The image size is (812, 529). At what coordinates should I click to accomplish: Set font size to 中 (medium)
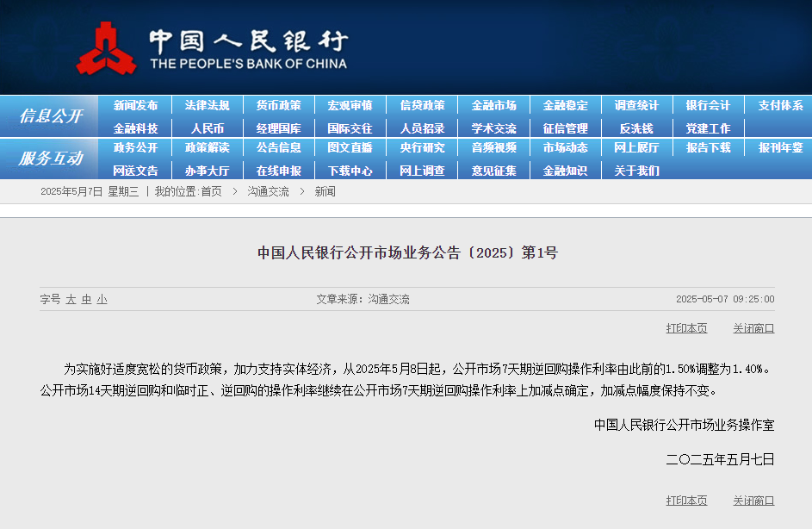[87, 299]
